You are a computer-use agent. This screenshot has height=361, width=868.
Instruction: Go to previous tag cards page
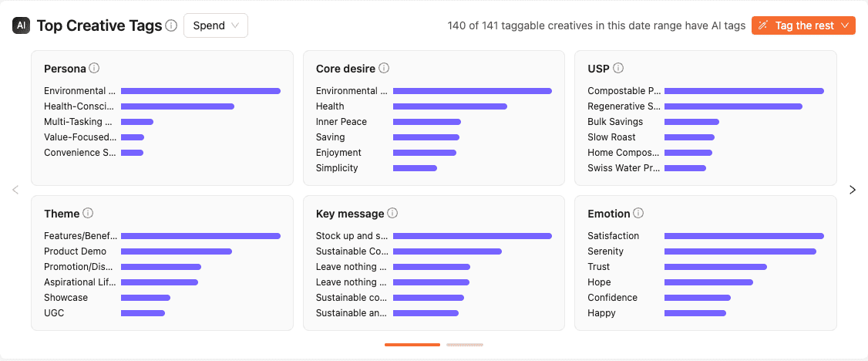pyautogui.click(x=15, y=190)
